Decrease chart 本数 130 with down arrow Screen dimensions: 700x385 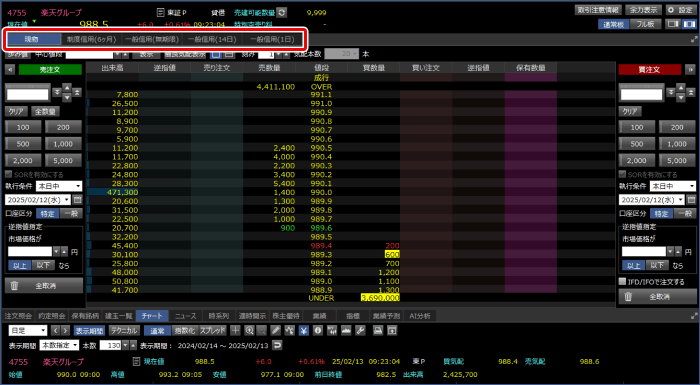coord(125,345)
